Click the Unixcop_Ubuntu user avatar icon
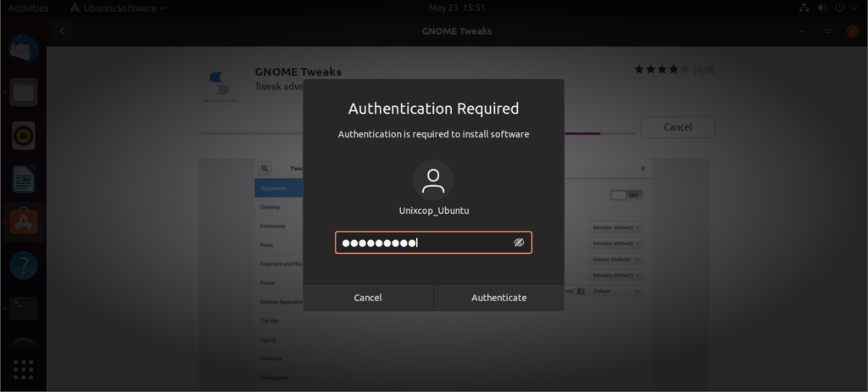Viewport: 868px width, 392px height. (x=433, y=181)
